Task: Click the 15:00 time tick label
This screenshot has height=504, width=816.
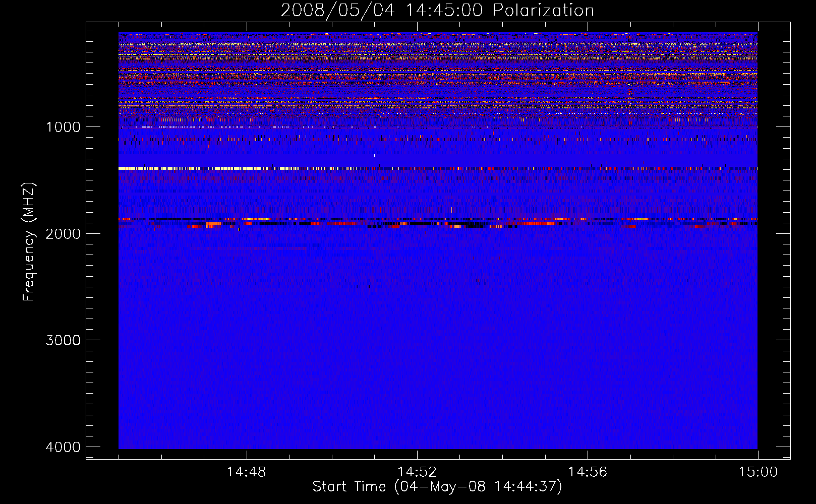Action: pos(758,472)
